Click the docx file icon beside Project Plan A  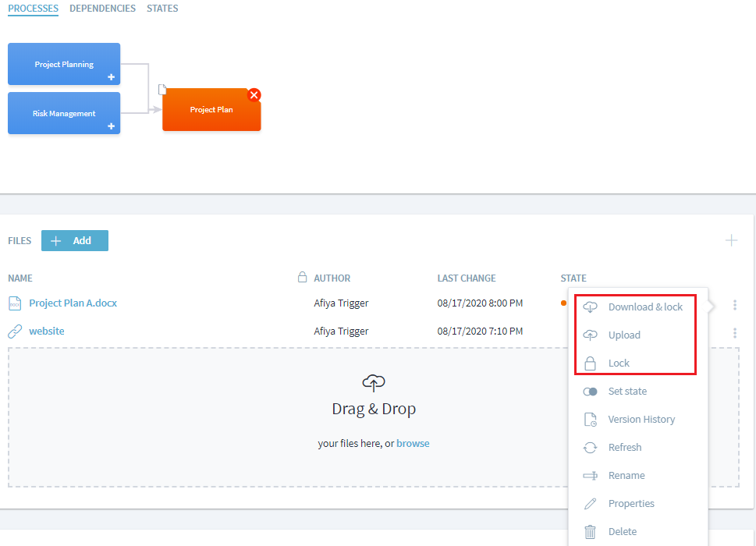[15, 303]
